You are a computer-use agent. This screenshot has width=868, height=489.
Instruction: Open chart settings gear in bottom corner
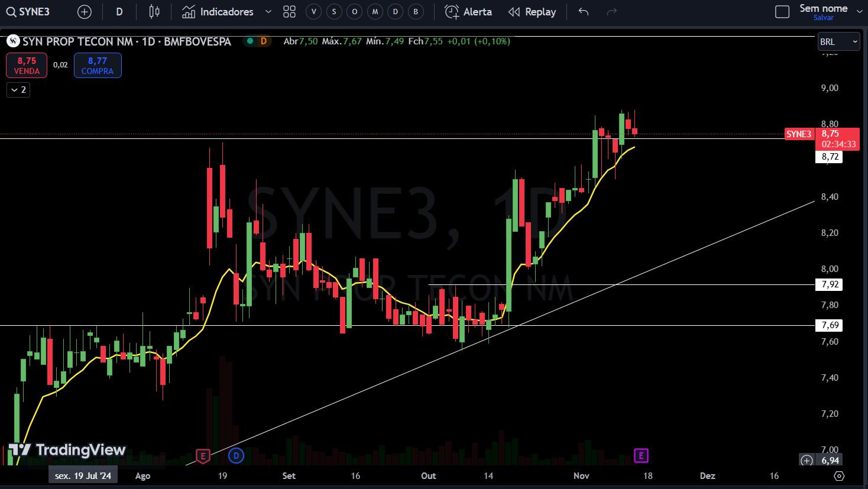[839, 475]
